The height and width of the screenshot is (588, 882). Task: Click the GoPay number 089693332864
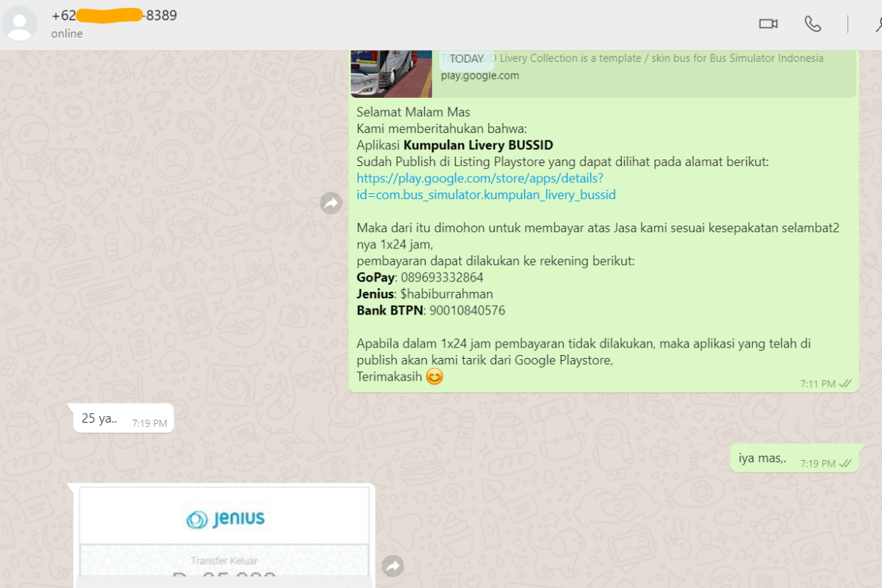click(x=442, y=278)
